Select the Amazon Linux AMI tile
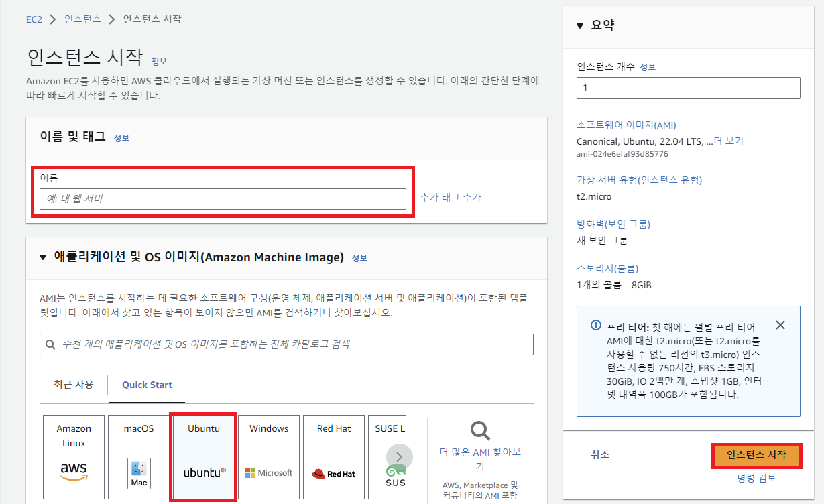 point(74,457)
